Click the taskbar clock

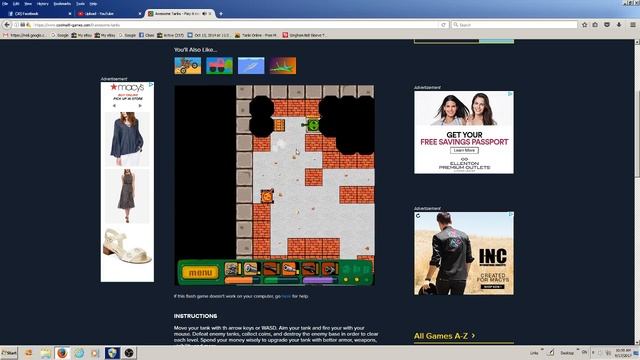tap(623, 353)
